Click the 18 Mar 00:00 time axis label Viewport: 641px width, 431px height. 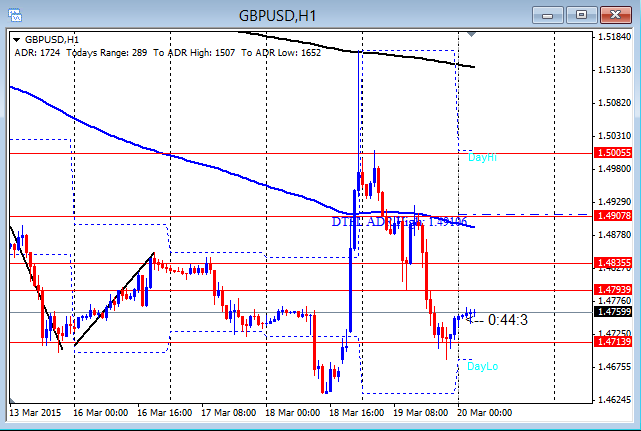[292, 413]
